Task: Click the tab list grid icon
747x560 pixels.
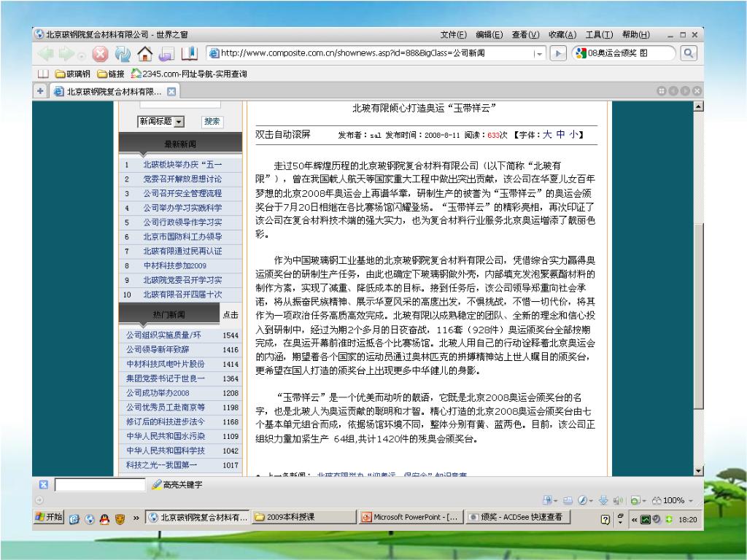Action: [x=661, y=91]
